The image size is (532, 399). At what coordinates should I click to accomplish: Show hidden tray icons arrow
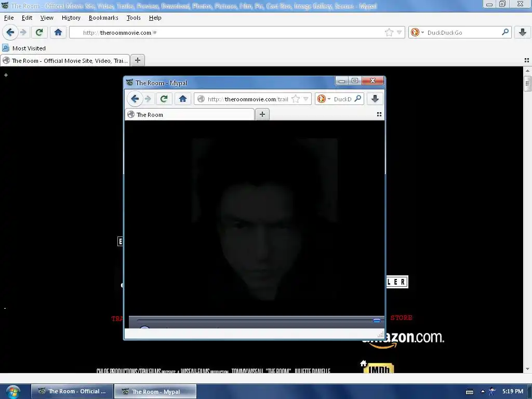pos(483,391)
